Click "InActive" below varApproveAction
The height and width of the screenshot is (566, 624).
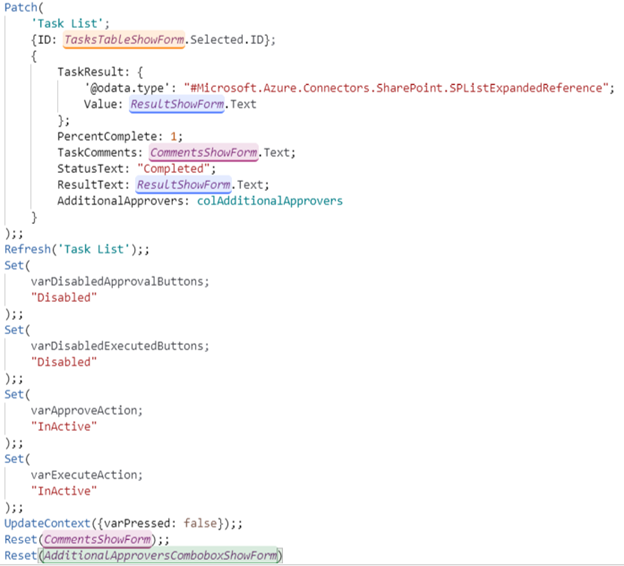coord(64,426)
